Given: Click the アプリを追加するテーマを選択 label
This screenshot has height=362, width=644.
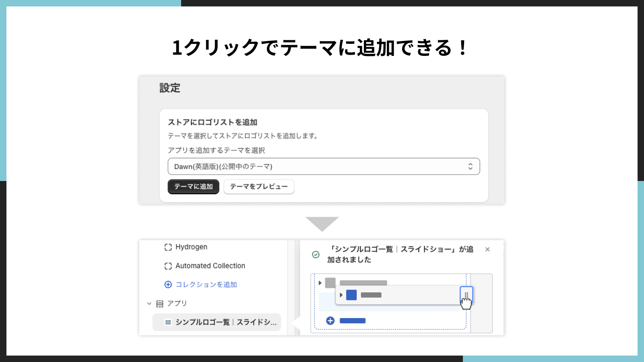Looking at the screenshot, I should click(x=216, y=150).
